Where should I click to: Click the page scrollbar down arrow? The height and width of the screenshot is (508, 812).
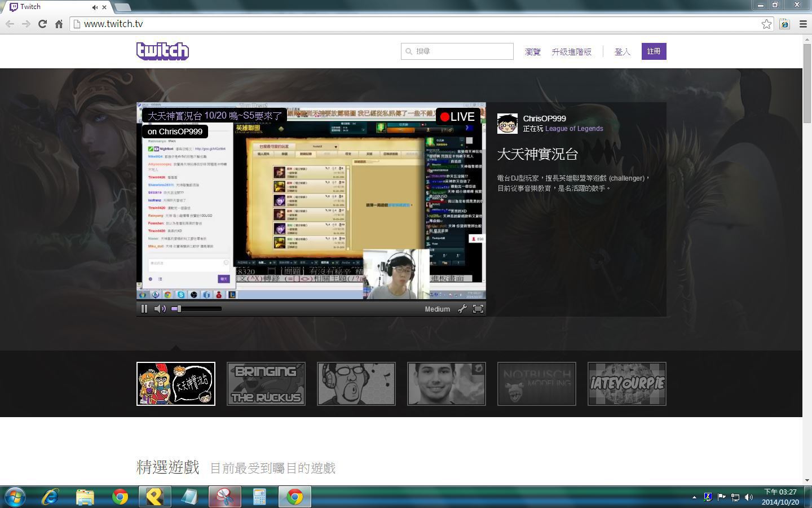click(x=807, y=480)
